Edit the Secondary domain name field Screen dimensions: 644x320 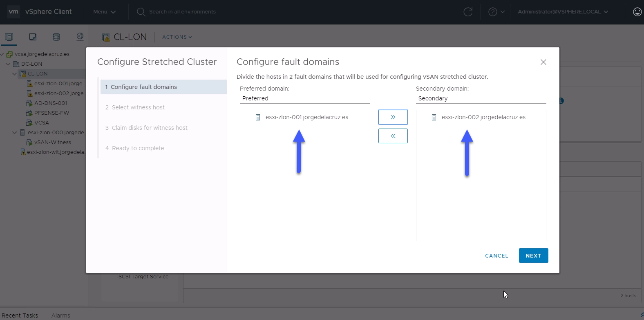tap(481, 98)
